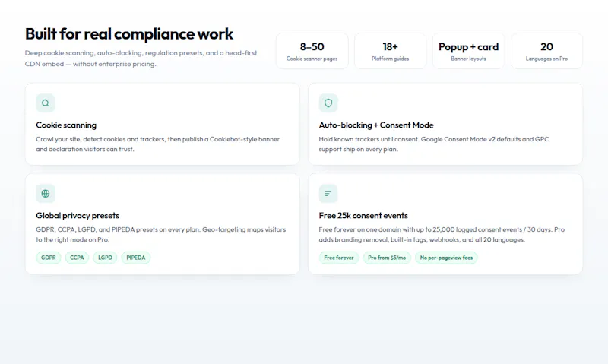The height and width of the screenshot is (364, 608).
Task: Click the Cookie scanning heading
Action: (66, 125)
